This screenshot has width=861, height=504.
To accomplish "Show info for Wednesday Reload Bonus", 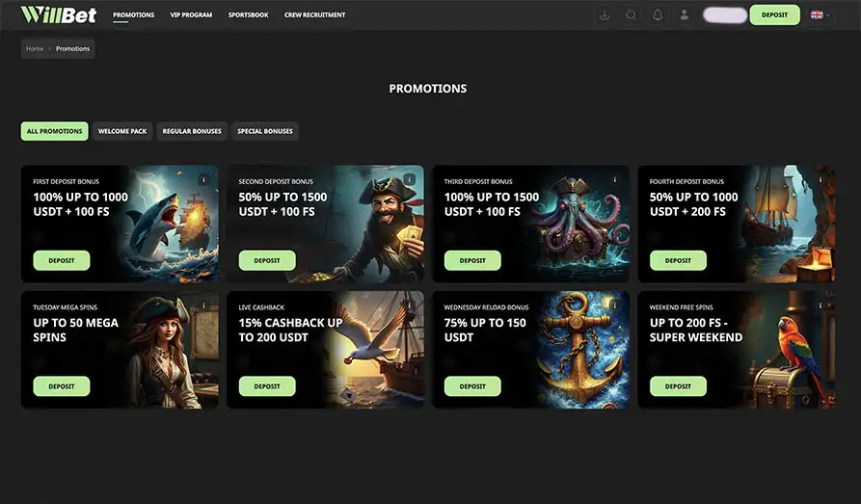I will pyautogui.click(x=615, y=305).
